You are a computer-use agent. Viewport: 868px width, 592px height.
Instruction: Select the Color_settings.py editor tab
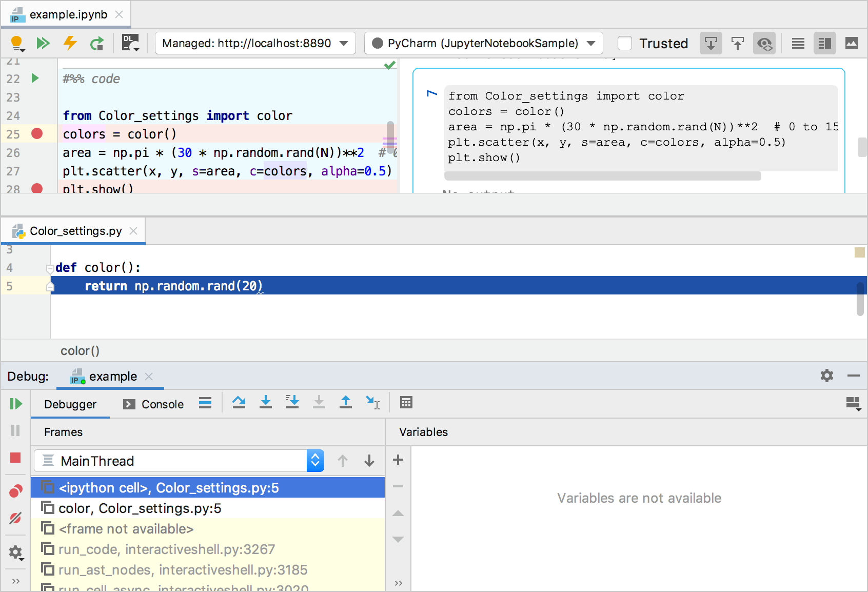point(74,231)
